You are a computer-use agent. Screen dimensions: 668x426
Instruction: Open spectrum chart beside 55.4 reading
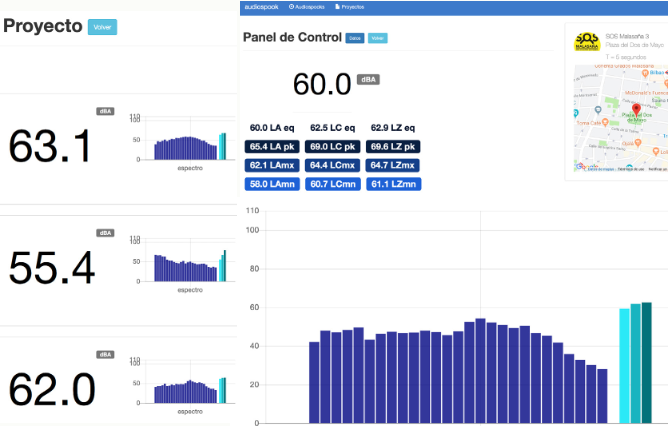click(x=183, y=264)
